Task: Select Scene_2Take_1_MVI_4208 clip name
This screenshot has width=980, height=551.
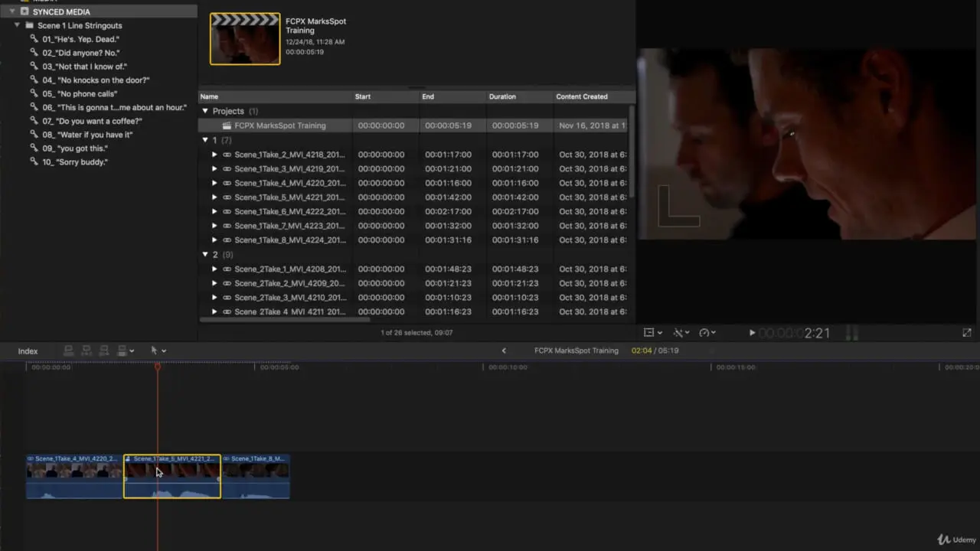Action: click(290, 269)
